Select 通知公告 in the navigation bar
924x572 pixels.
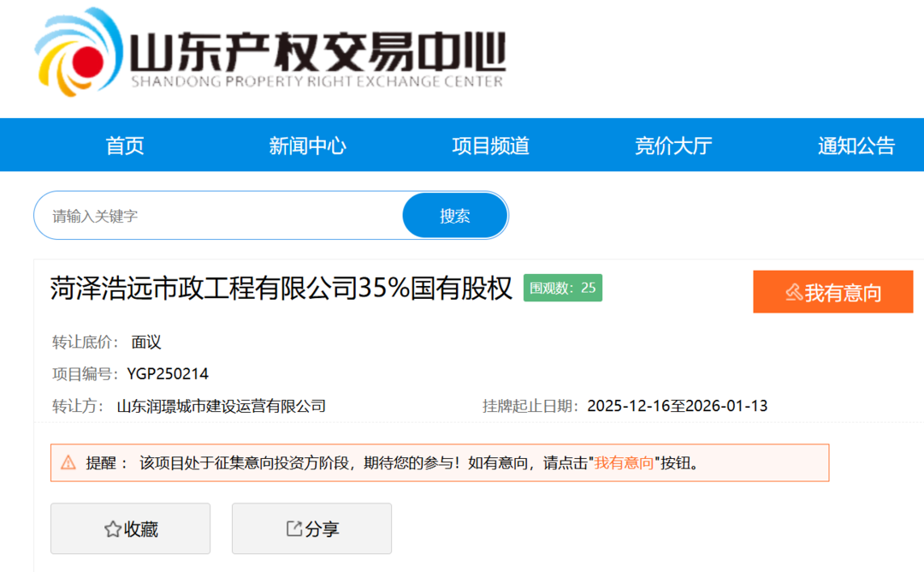coord(856,146)
